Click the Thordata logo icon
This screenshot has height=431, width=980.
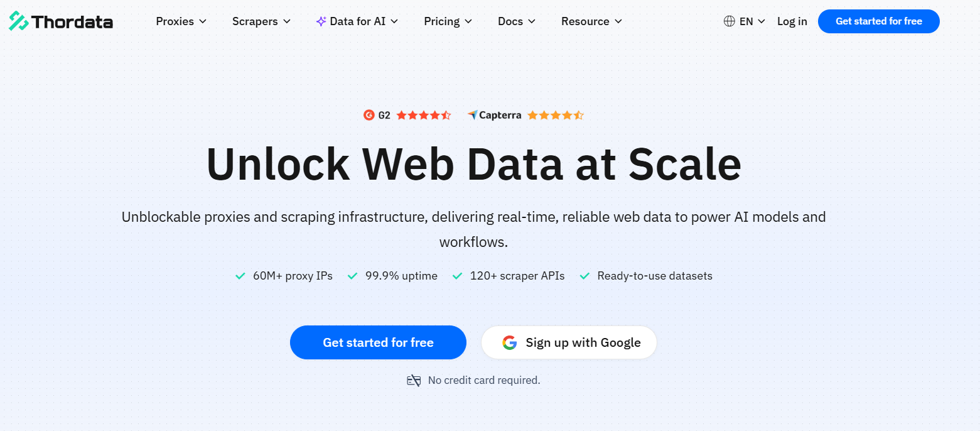(19, 21)
